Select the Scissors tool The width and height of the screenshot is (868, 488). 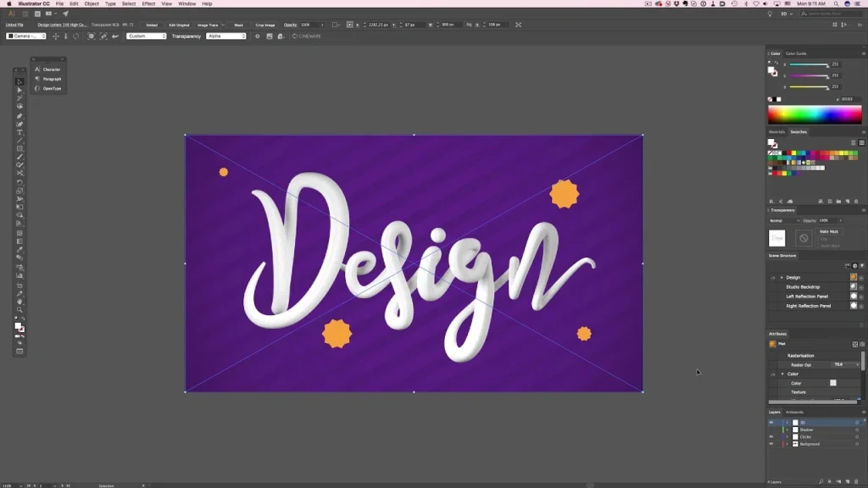(x=19, y=173)
